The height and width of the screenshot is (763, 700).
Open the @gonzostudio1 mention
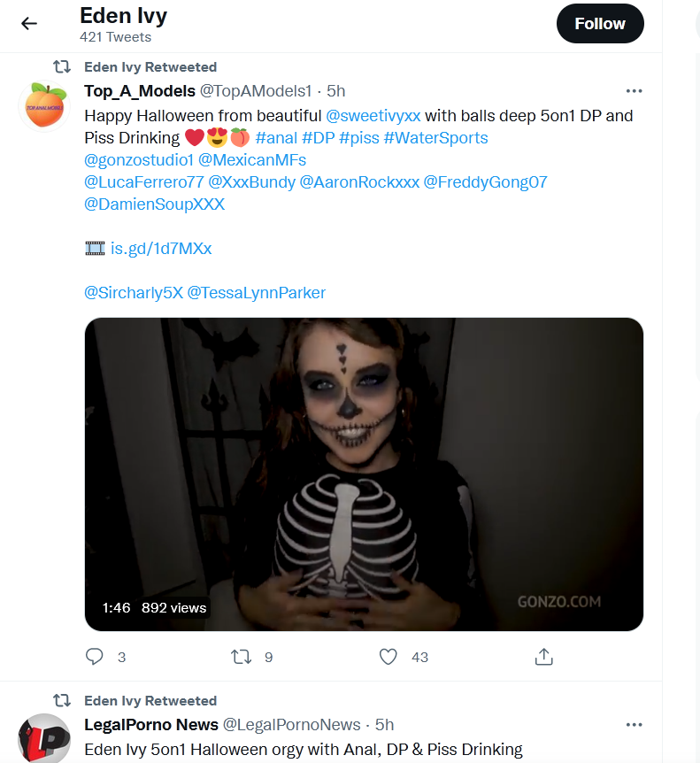pyautogui.click(x=138, y=160)
